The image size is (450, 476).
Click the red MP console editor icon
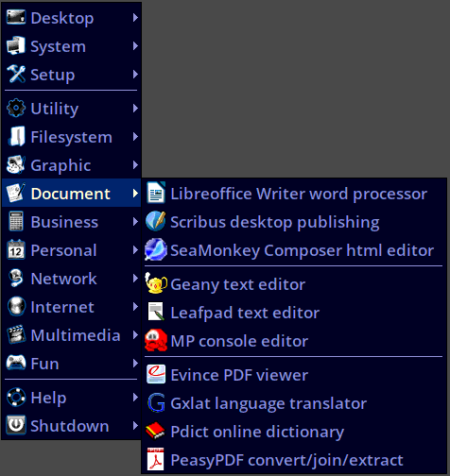[156, 340]
